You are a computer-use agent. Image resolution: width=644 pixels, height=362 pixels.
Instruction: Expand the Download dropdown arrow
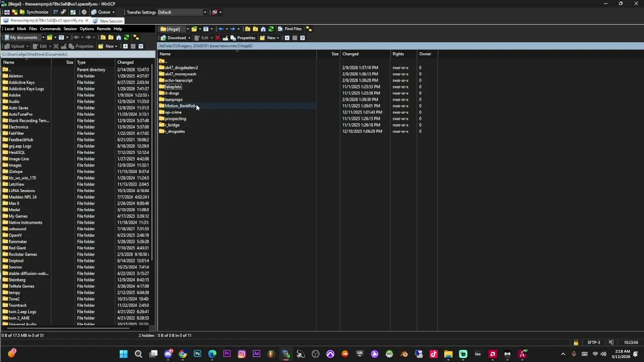[x=189, y=38]
